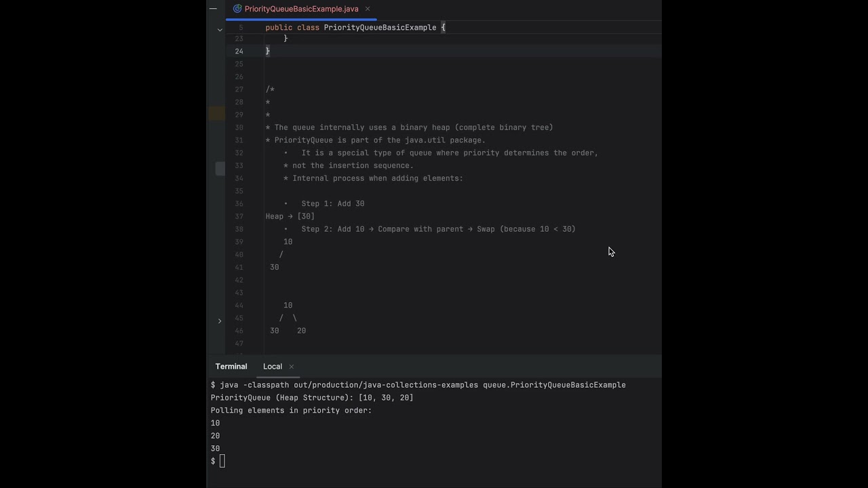Switch to the Local terminal tab
868x488 pixels.
point(272,367)
